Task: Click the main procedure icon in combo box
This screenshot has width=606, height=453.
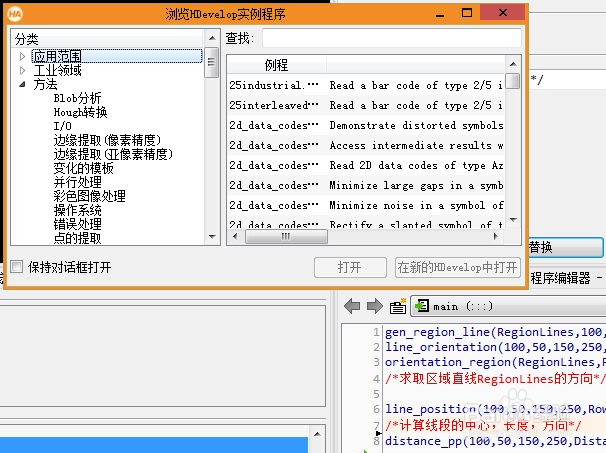Action: point(422,306)
